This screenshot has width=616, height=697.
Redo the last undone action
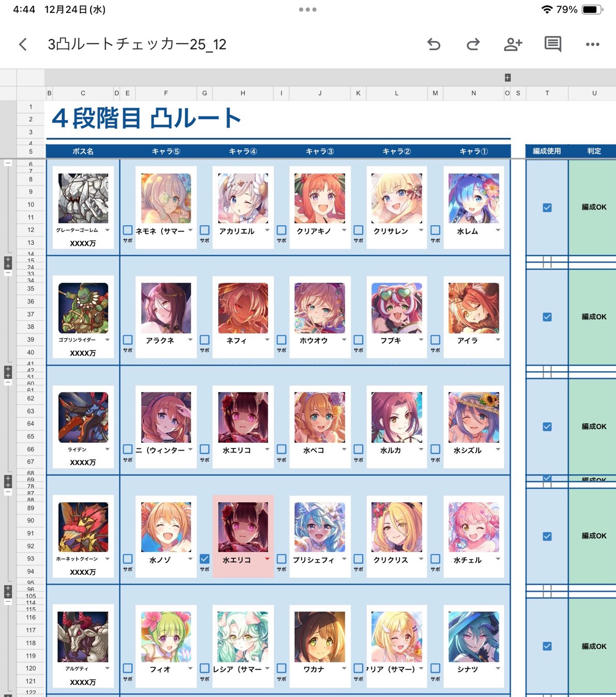point(473,45)
